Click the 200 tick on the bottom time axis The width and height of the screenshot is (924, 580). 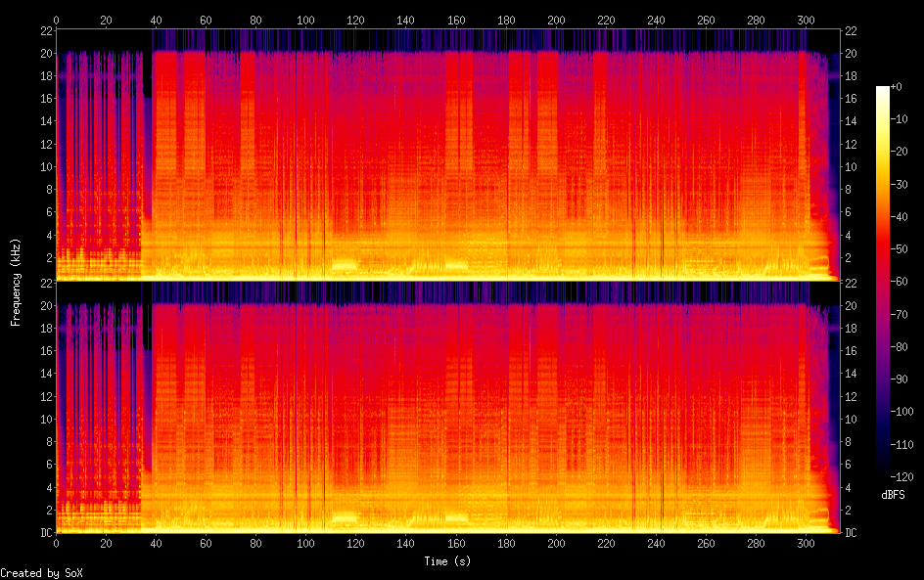556,544
